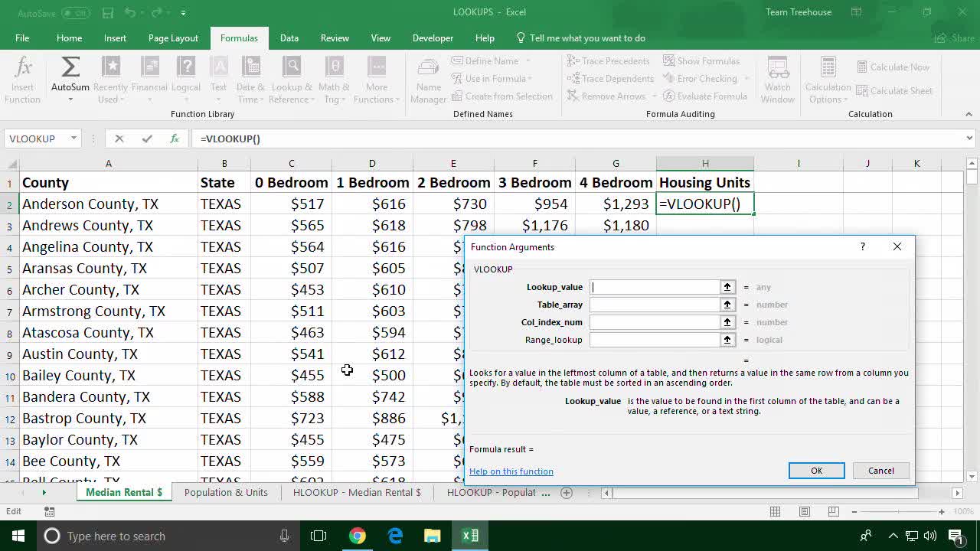980x551 pixels.
Task: Select cell Anderson County, TX
Action: click(x=109, y=204)
